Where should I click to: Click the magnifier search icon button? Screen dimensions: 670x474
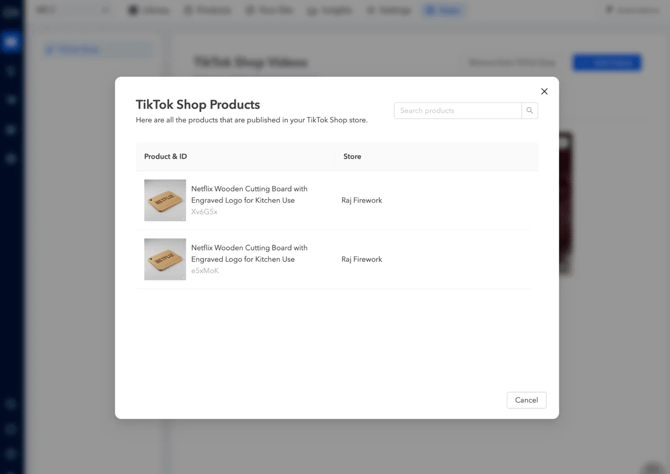(530, 111)
